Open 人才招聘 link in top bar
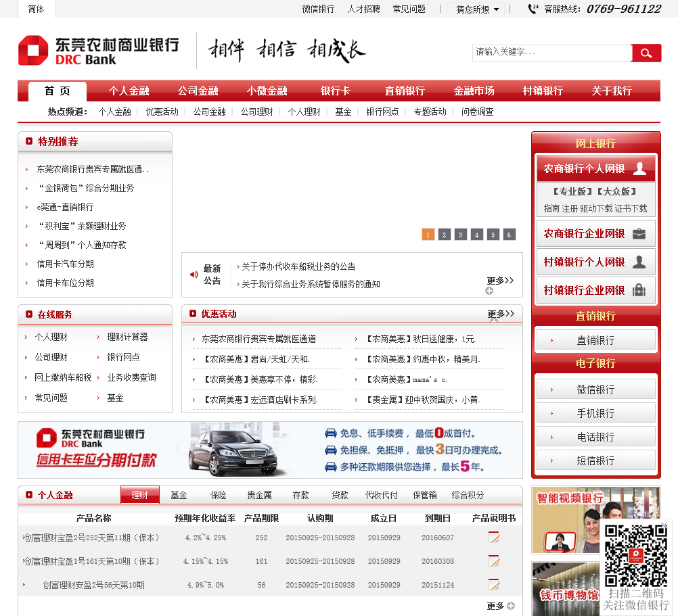This screenshot has height=616, width=678. click(x=363, y=9)
